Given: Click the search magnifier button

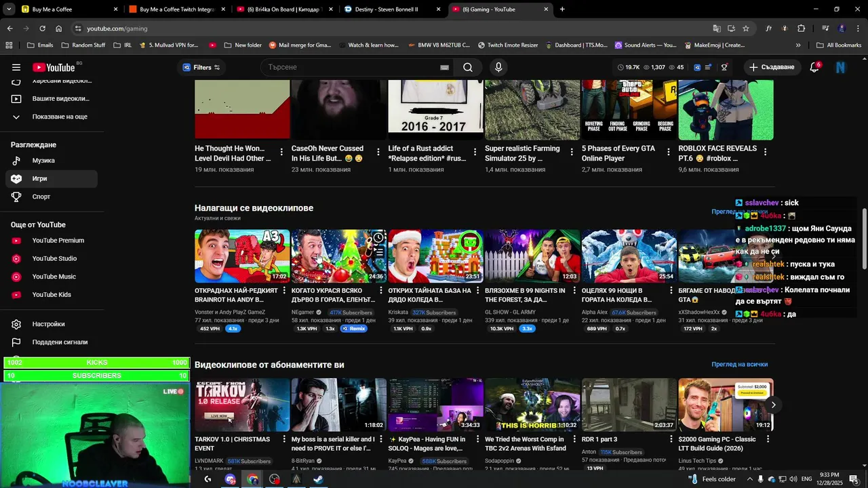Looking at the screenshot, I should pos(468,67).
